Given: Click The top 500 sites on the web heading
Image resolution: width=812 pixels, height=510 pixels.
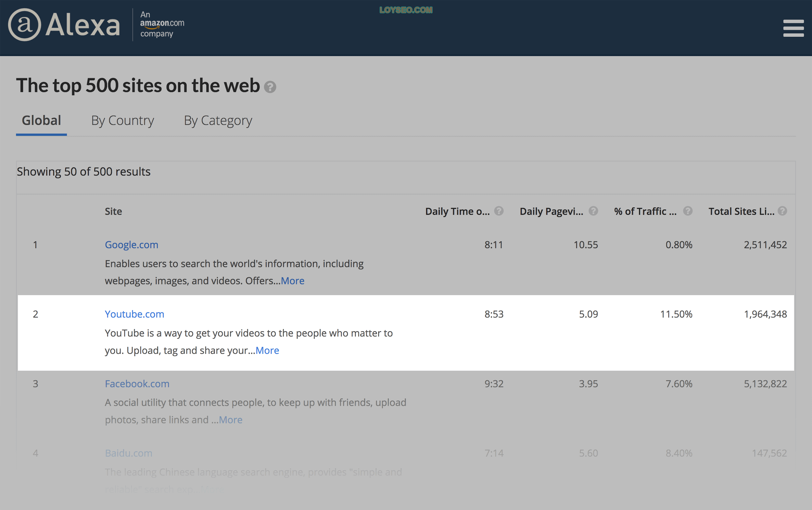Looking at the screenshot, I should tap(138, 85).
